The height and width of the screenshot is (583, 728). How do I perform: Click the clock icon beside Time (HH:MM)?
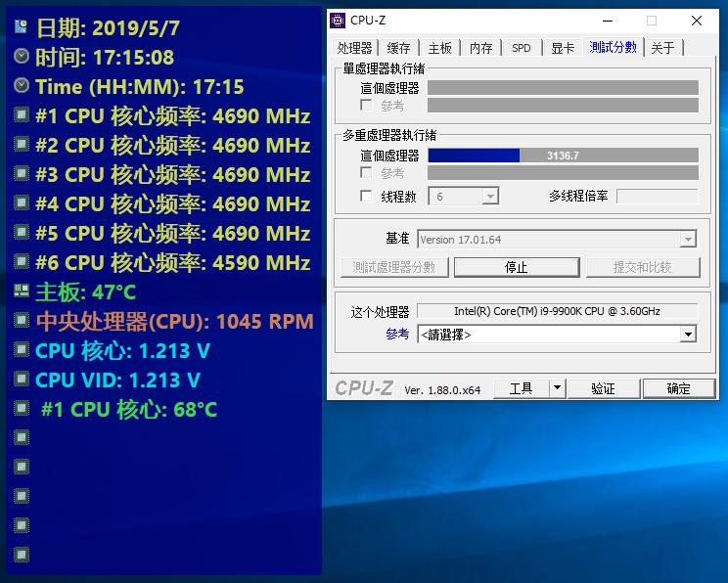click(x=22, y=85)
